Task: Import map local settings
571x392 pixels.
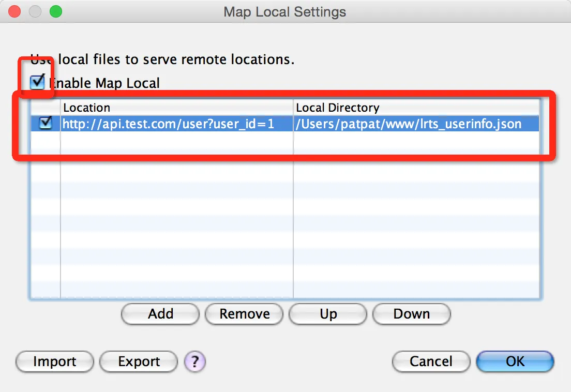Action: (54, 362)
